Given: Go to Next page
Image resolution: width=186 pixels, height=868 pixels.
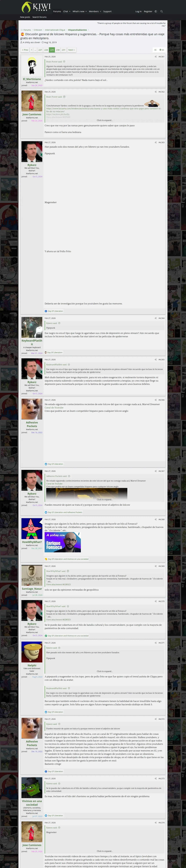Looking at the screenshot, I should coord(71,50).
